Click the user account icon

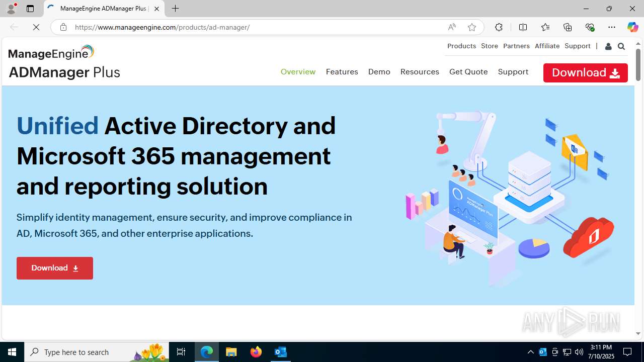pyautogui.click(x=608, y=46)
